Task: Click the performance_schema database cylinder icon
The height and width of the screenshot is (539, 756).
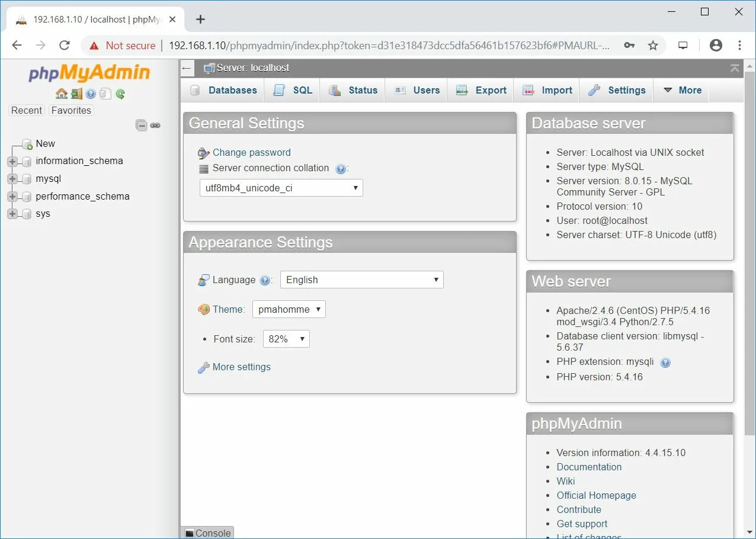Action: click(x=26, y=197)
